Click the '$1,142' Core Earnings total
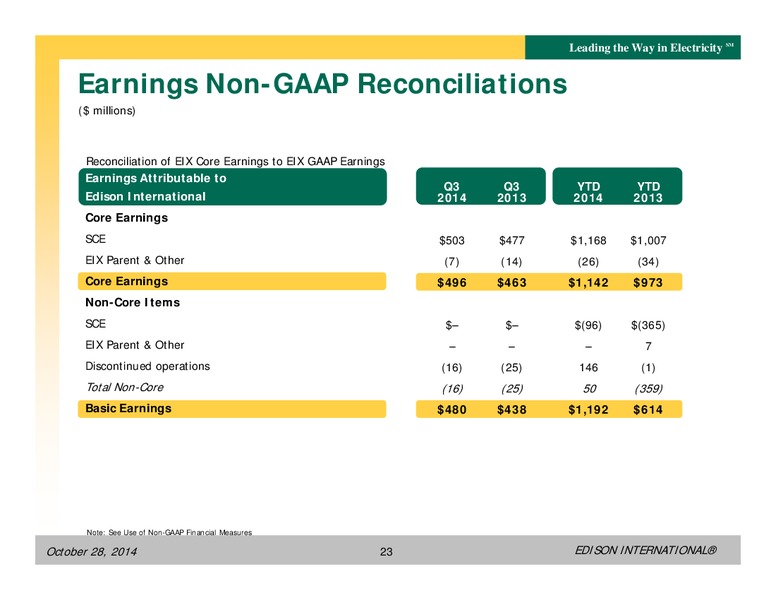776x600 pixels. pos(588,283)
